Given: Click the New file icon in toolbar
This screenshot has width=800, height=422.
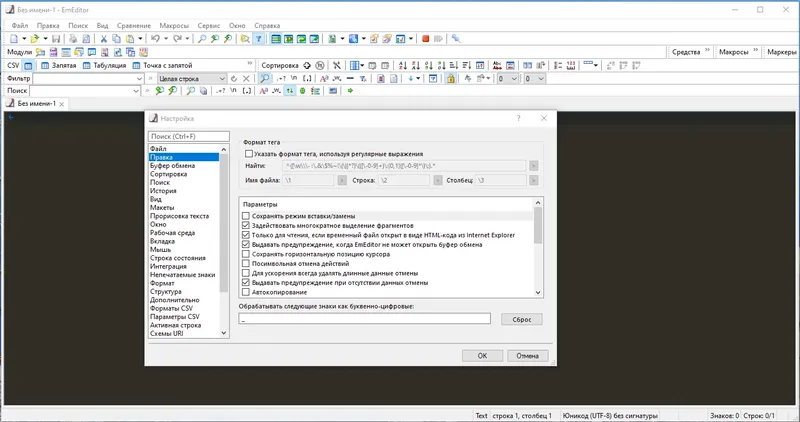Looking at the screenshot, I should coord(14,39).
